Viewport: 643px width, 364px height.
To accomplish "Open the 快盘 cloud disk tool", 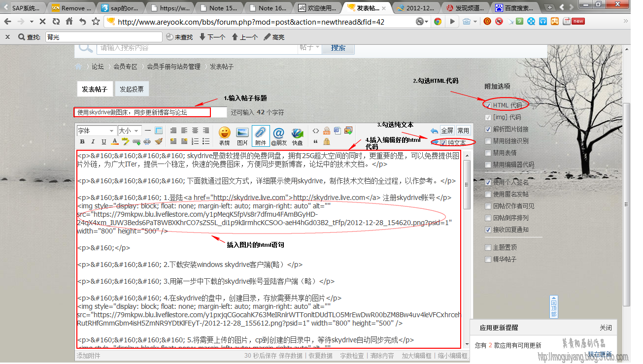I will click(x=297, y=136).
